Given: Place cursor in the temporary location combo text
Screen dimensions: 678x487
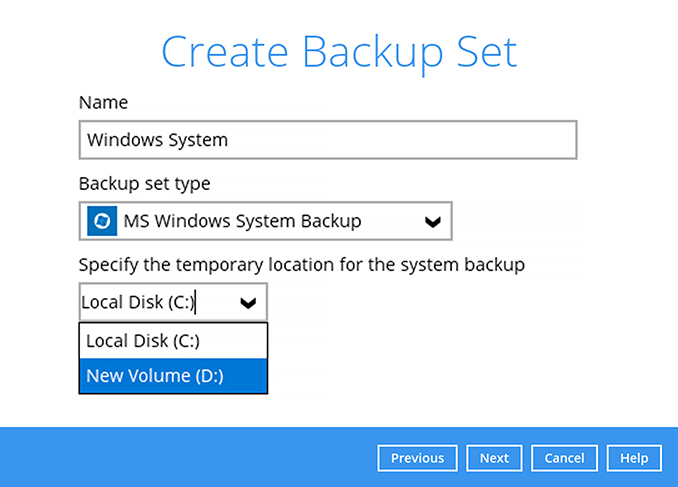Looking at the screenshot, I should 138,302.
